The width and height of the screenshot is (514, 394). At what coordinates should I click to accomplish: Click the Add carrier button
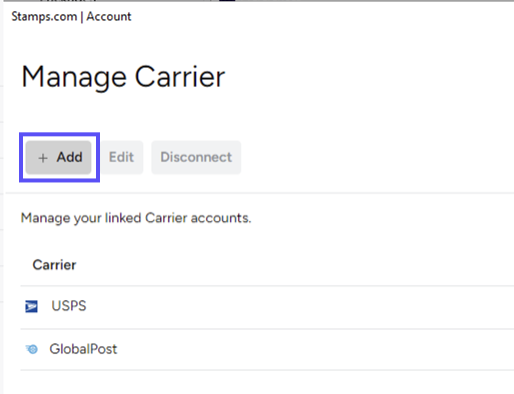(59, 157)
